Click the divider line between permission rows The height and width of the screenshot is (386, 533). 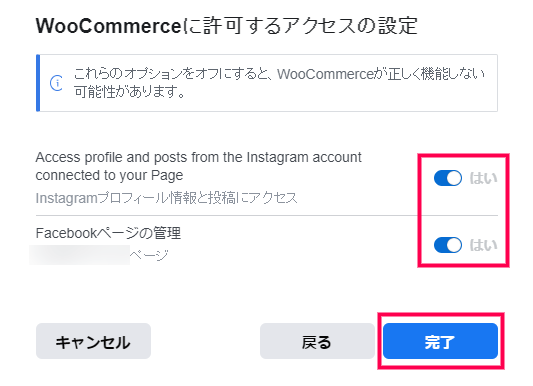[267, 215]
